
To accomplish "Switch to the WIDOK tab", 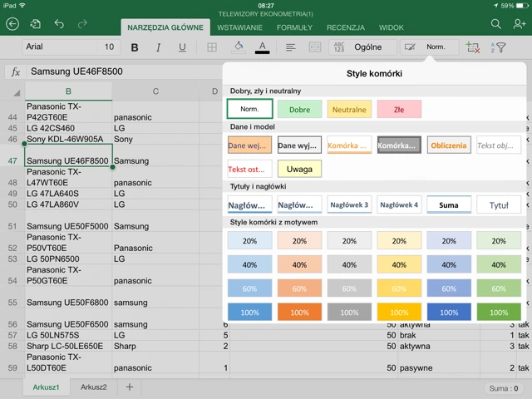I will [x=392, y=27].
